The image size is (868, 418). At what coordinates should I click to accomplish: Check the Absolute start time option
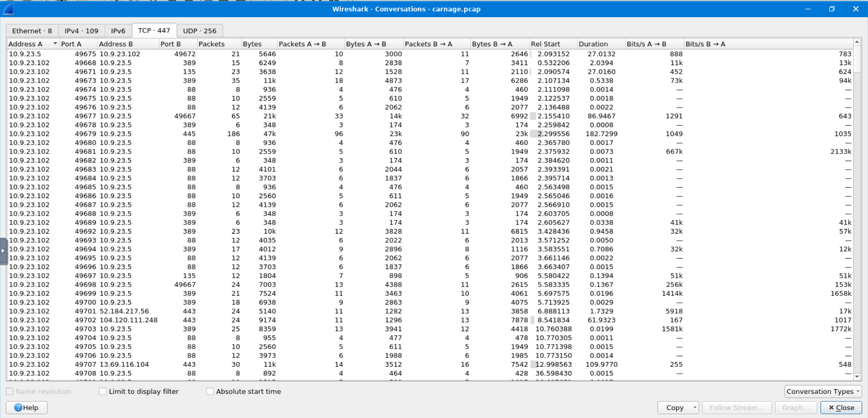(x=210, y=391)
